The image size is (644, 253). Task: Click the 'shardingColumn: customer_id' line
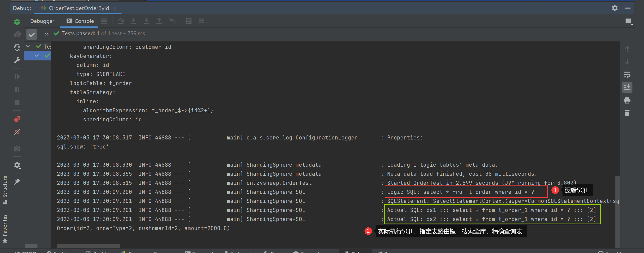[127, 47]
